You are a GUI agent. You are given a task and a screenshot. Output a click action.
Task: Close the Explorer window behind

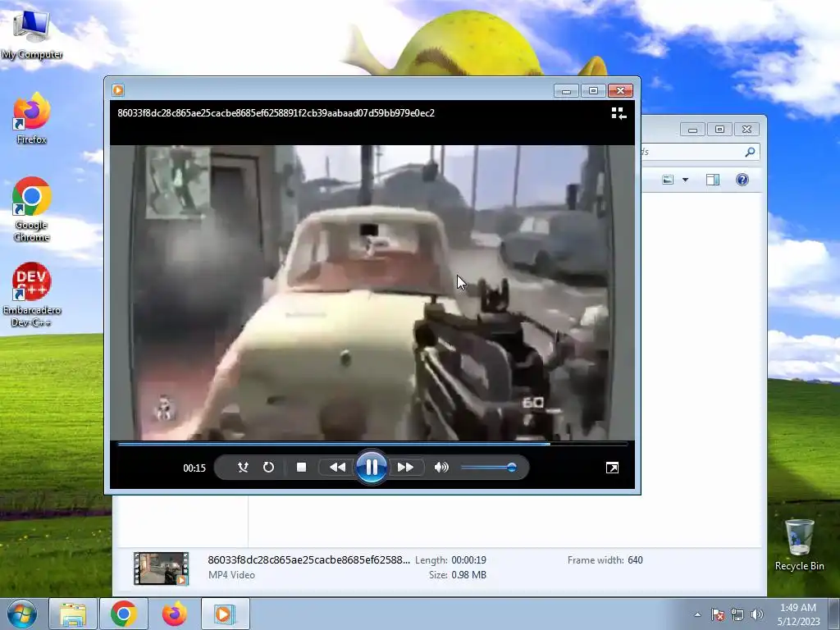746,129
